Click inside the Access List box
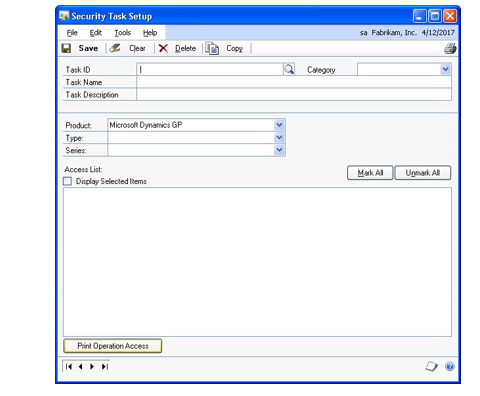Screen dimensions: 480x396 [257, 262]
